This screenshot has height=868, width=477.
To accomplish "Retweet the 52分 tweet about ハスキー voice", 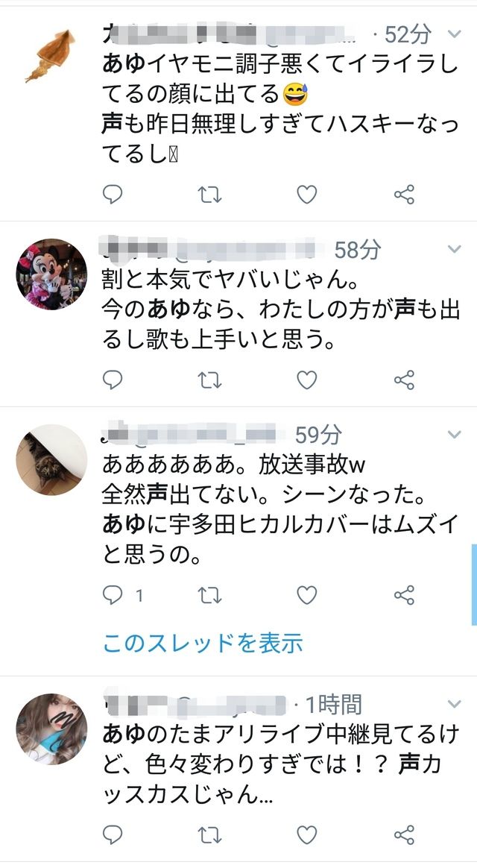I will (209, 195).
